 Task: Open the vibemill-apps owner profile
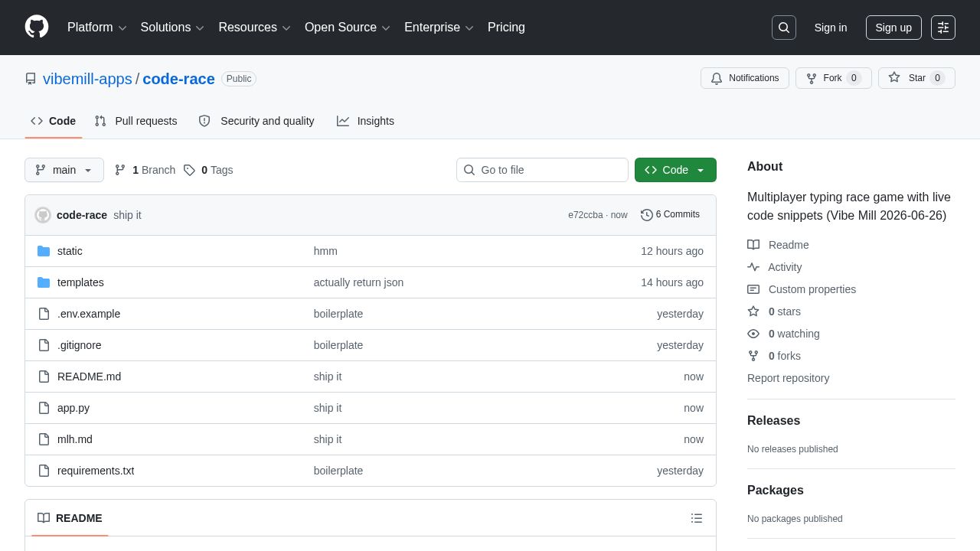click(87, 79)
